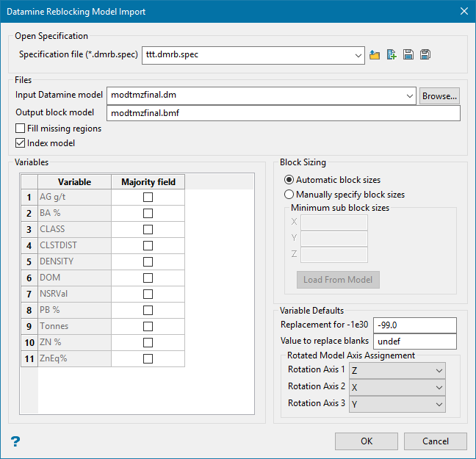Screen dimensions: 476x459
Task: Expand the Specification file dropdown
Action: click(358, 56)
